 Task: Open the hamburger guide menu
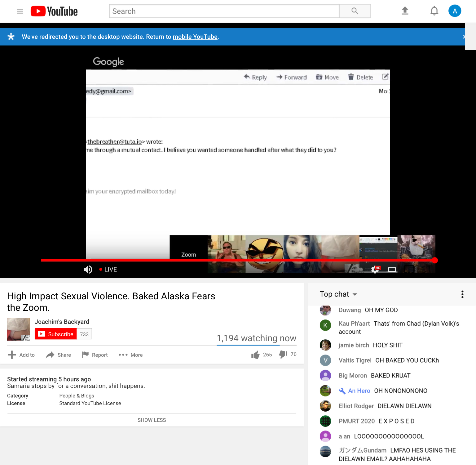(x=20, y=11)
